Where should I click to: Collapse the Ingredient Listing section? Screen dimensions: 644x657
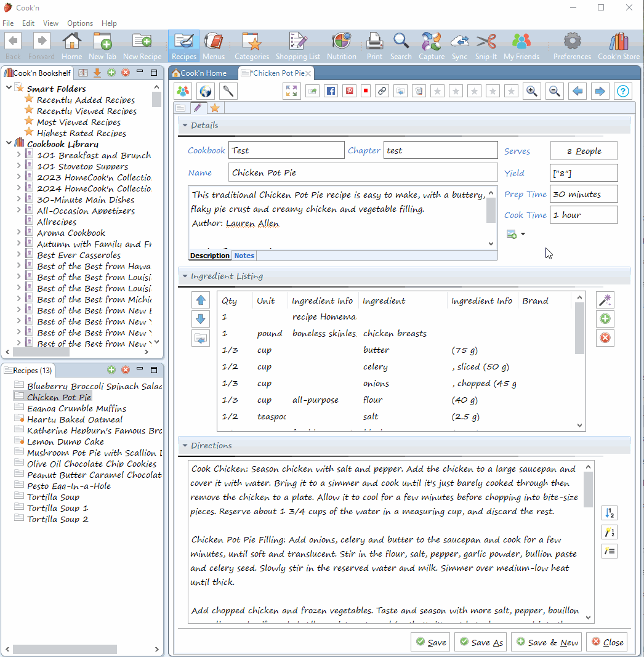pos(185,276)
